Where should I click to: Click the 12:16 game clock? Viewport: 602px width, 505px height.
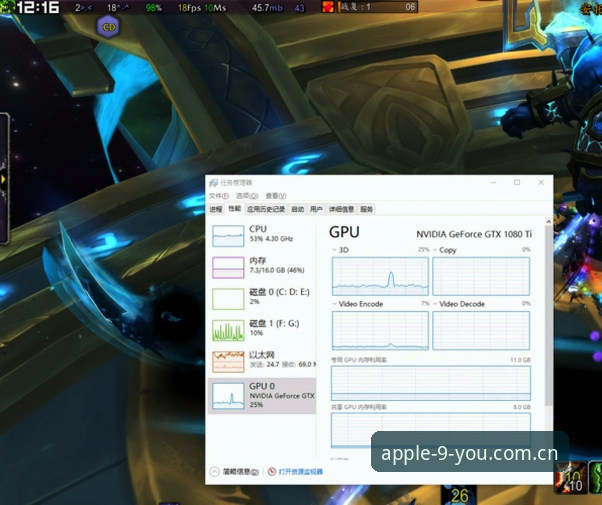[38, 7]
